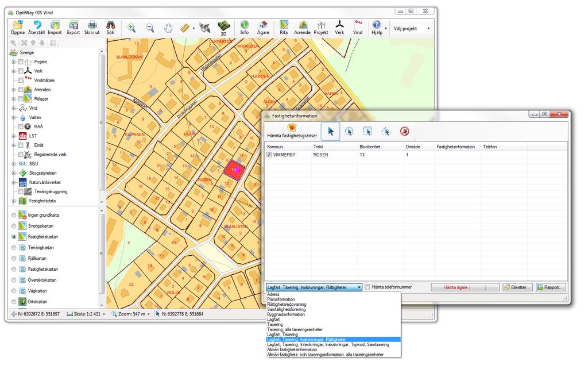The image size is (588, 365).
Task: Select the Sverigekartan base map radio
Action: pyautogui.click(x=14, y=226)
